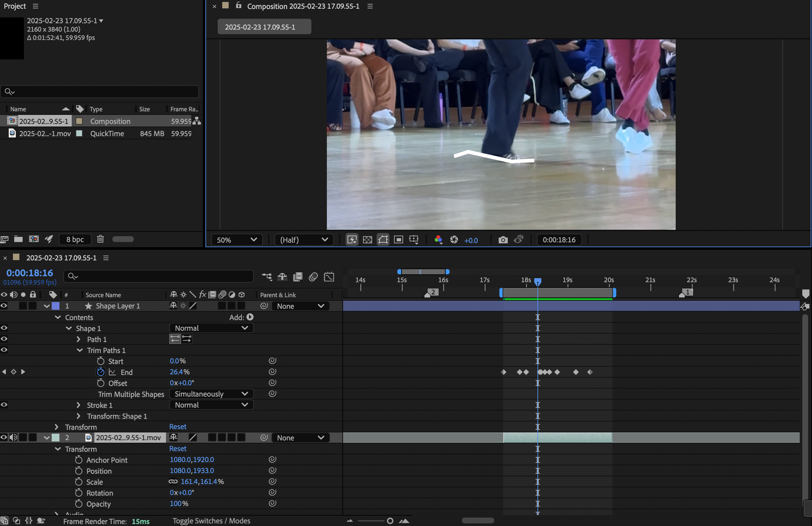Screen dimensions: 812x526
Task: Click the Type column header
Action: pos(96,109)
